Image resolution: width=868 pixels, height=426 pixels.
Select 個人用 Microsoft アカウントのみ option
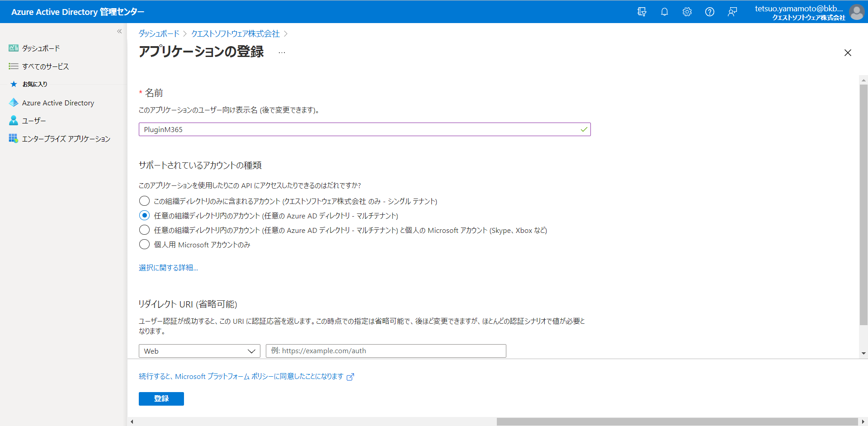(x=144, y=244)
